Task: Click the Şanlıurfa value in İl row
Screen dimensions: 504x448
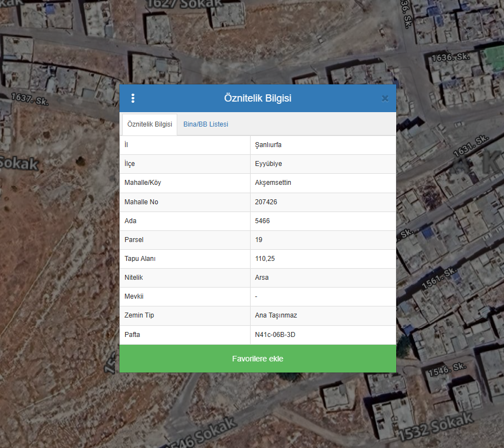Action: click(268, 145)
